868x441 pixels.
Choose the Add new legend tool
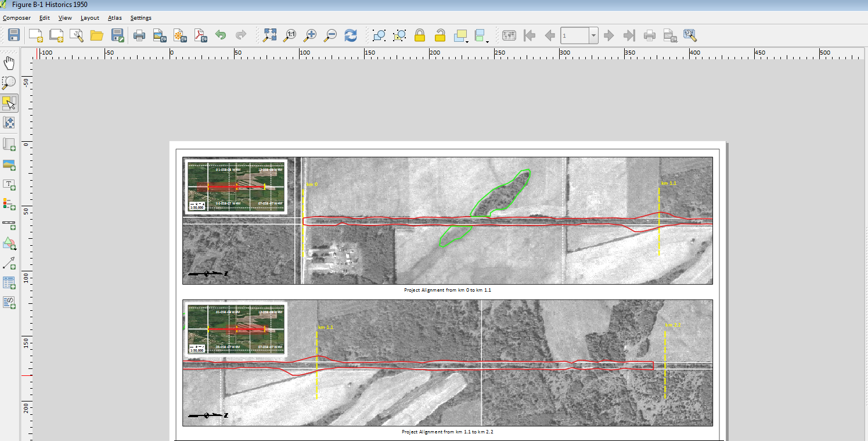pos(9,205)
